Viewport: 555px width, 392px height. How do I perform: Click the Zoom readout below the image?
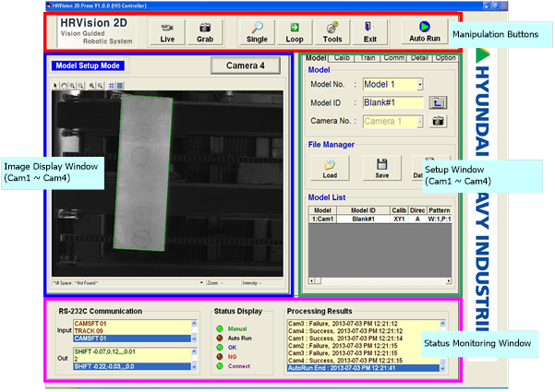coord(223,283)
